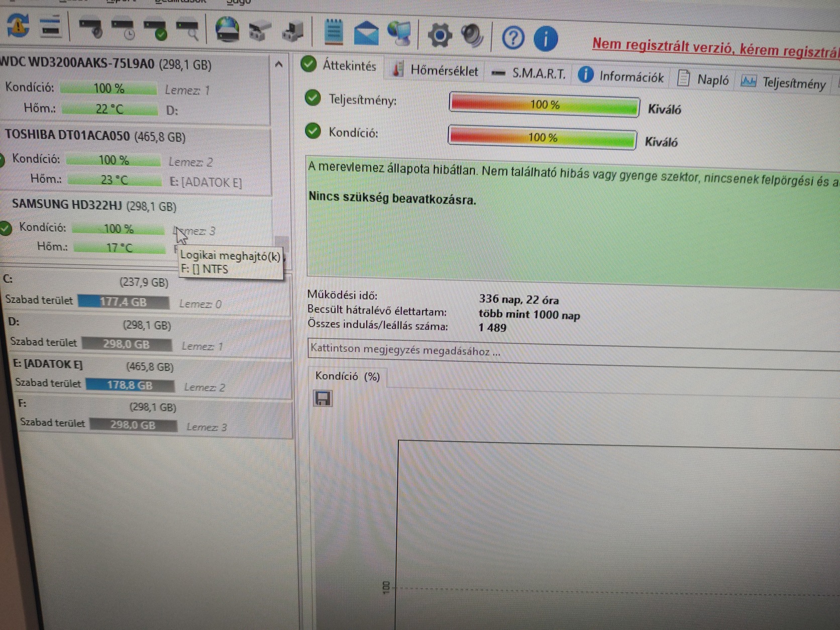The width and height of the screenshot is (840, 630).
Task: Click the globe over disk toolbar icon
Action: [227, 30]
